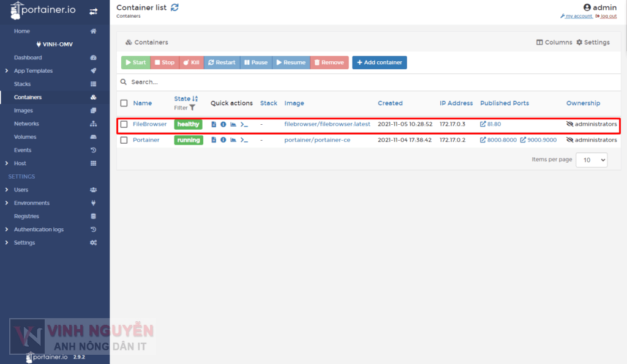The width and height of the screenshot is (627, 364).
Task: Click the Volumes drive icon
Action: pos(93,136)
